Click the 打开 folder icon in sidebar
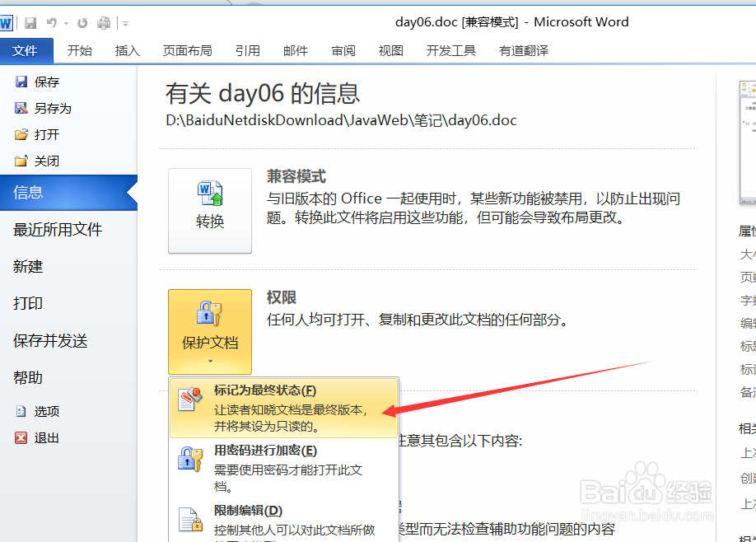Image resolution: width=756 pixels, height=542 pixels. (x=21, y=134)
